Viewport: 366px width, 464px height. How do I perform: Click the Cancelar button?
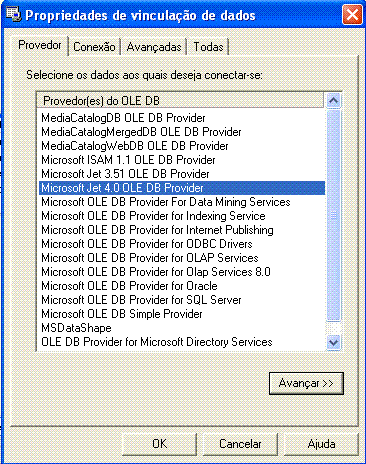coord(240,444)
